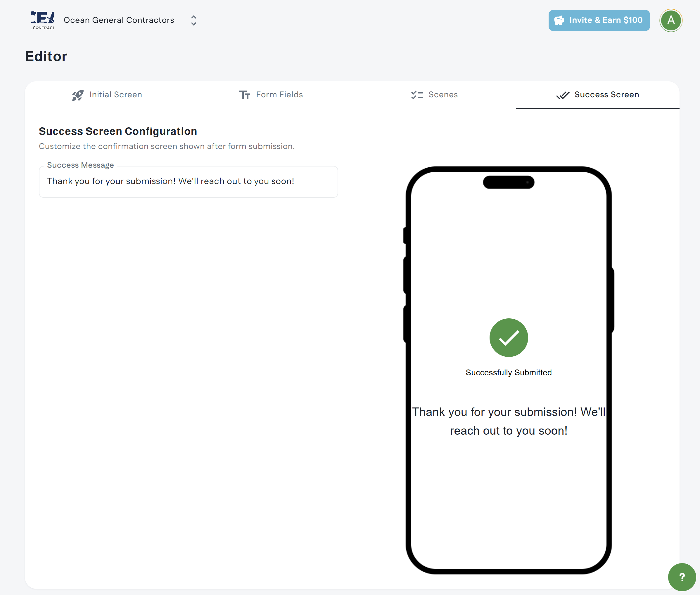Image resolution: width=700 pixels, height=595 pixels.
Task: Focus the Success Message text field
Action: pyautogui.click(x=188, y=181)
